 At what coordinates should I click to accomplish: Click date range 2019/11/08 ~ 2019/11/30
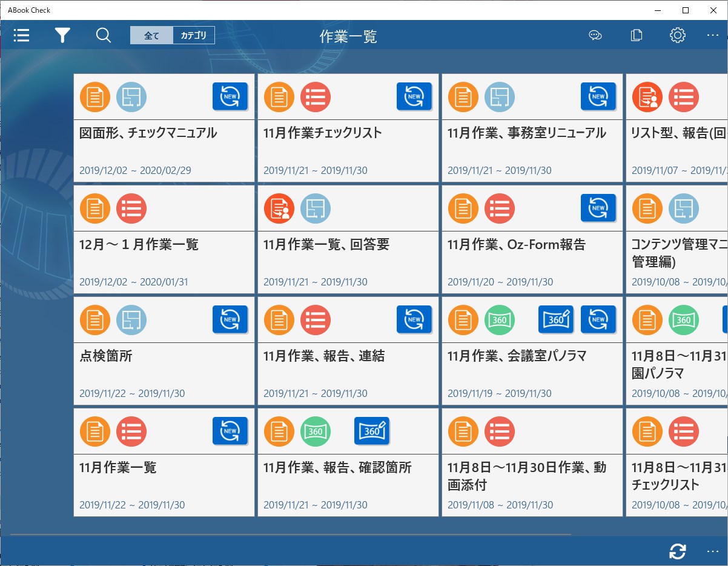(x=500, y=505)
